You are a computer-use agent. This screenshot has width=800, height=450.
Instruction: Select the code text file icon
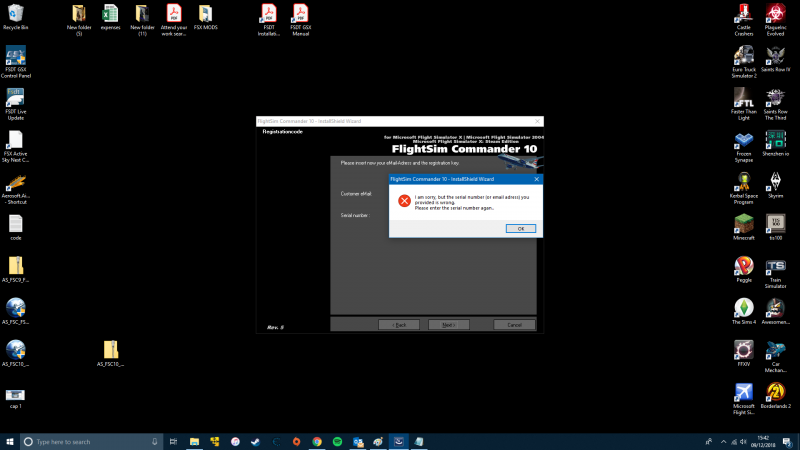coord(15,228)
